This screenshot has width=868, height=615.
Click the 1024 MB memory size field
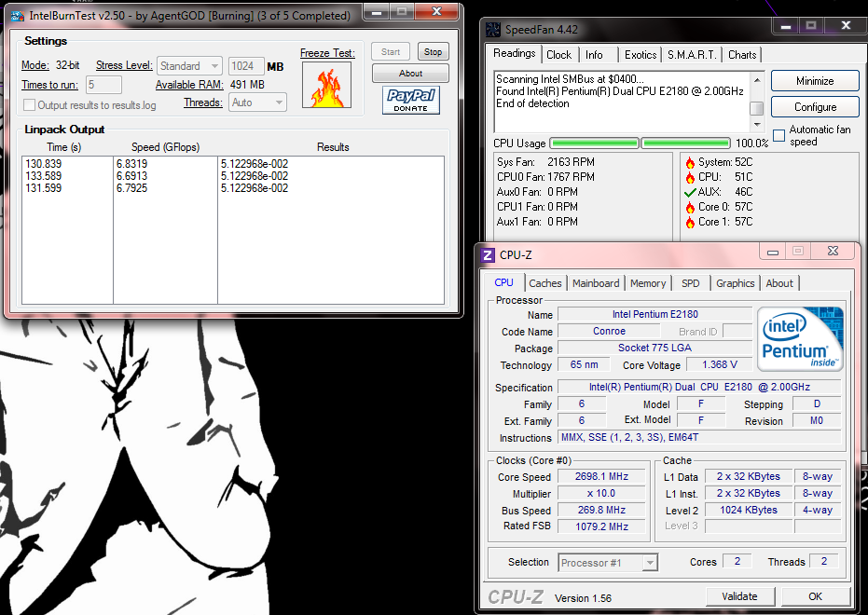246,66
